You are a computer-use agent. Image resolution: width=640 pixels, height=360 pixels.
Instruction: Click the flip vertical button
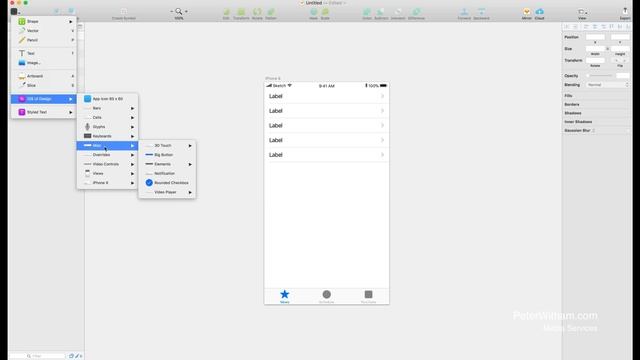pos(625,60)
